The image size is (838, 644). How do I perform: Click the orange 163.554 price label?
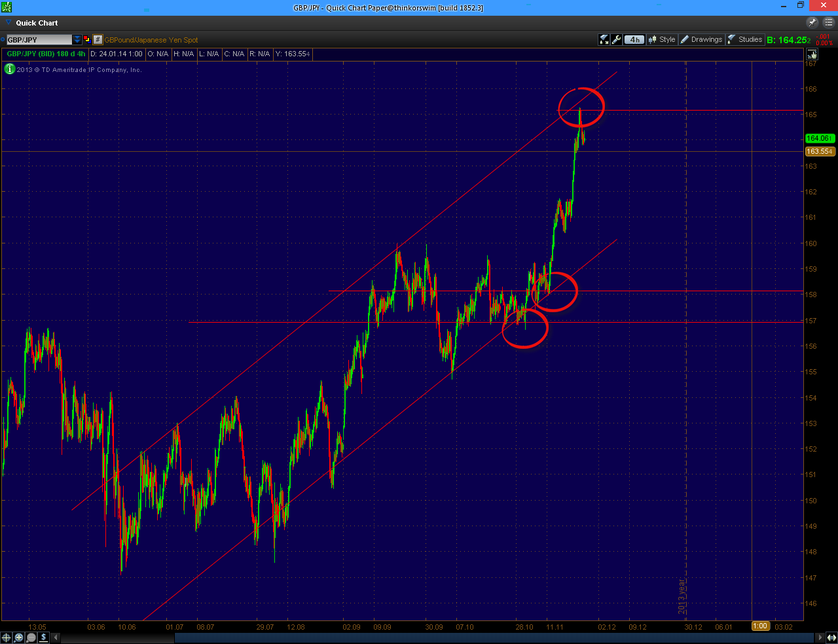point(819,152)
